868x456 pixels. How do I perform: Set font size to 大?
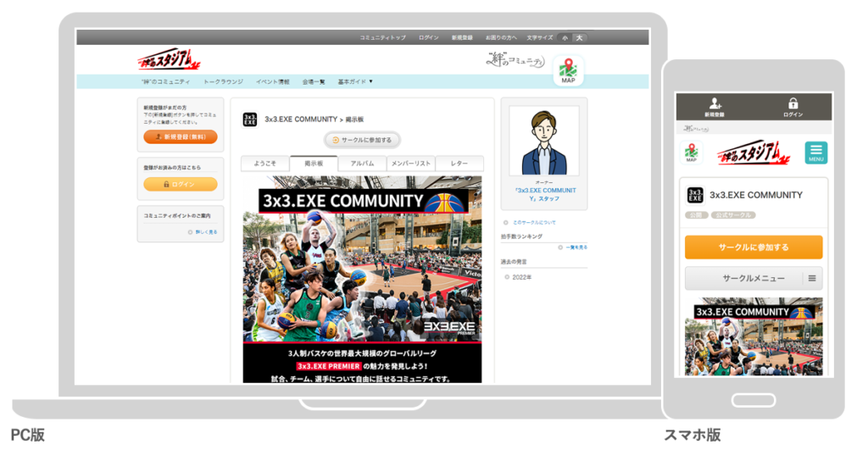[579, 37]
